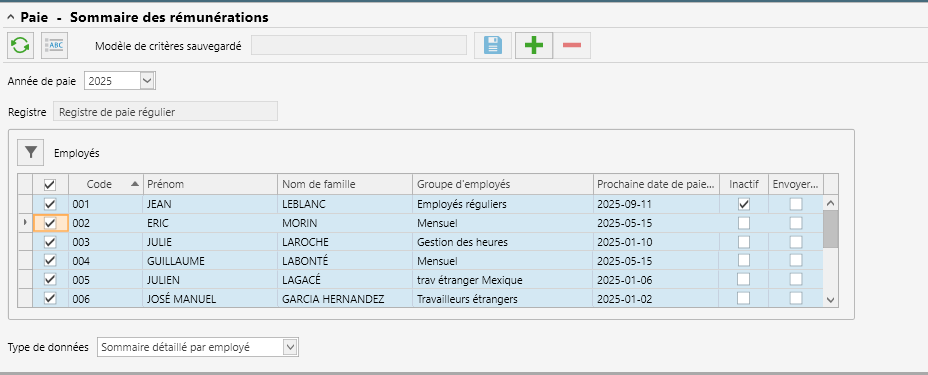Click the group cell Gestion des heures

[x=503, y=242]
